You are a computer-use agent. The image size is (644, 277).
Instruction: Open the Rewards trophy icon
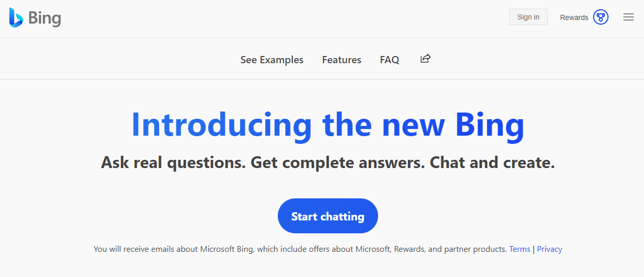[601, 17]
